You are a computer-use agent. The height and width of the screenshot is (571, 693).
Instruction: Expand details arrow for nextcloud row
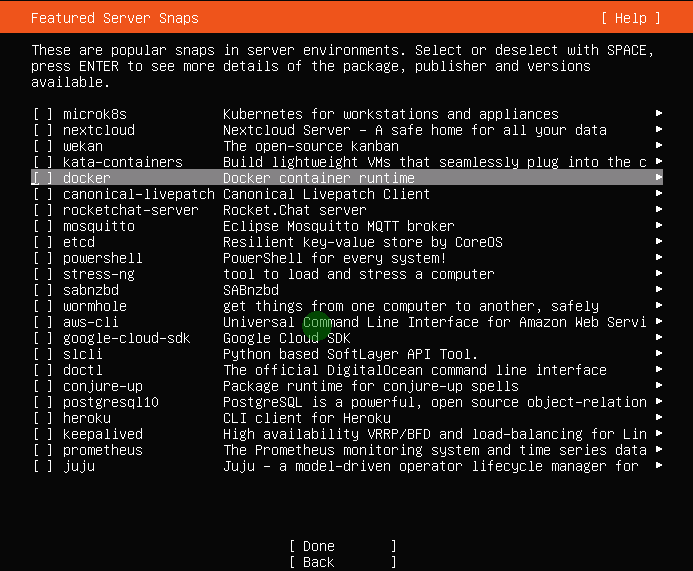(659, 129)
